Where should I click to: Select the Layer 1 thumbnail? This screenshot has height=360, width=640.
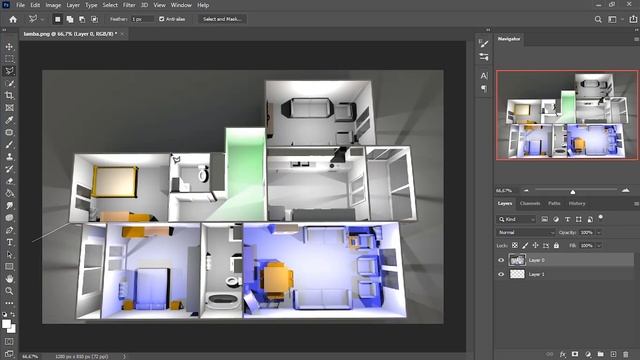517,274
